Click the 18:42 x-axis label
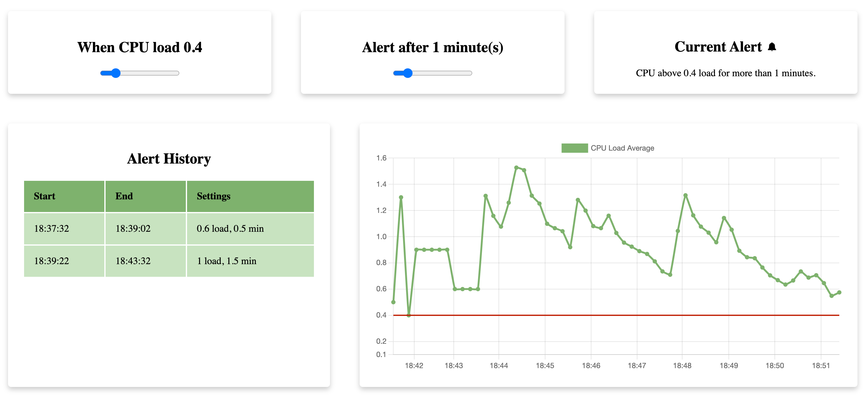 [414, 366]
